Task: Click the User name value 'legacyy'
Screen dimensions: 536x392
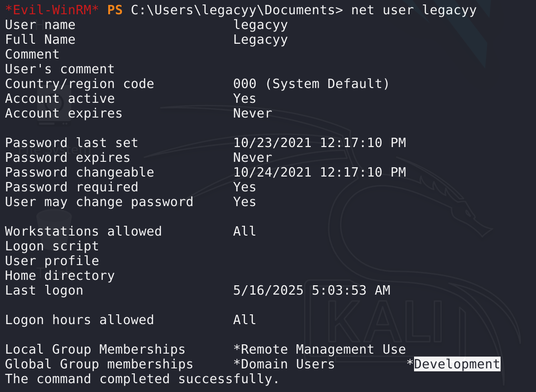Action: [x=260, y=25]
